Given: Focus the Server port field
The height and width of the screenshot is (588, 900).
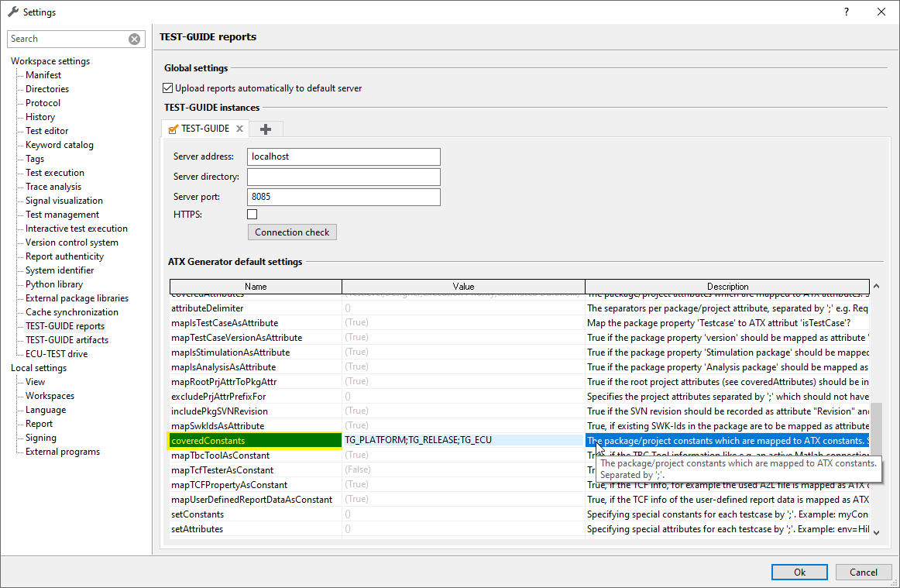Looking at the screenshot, I should pos(343,197).
